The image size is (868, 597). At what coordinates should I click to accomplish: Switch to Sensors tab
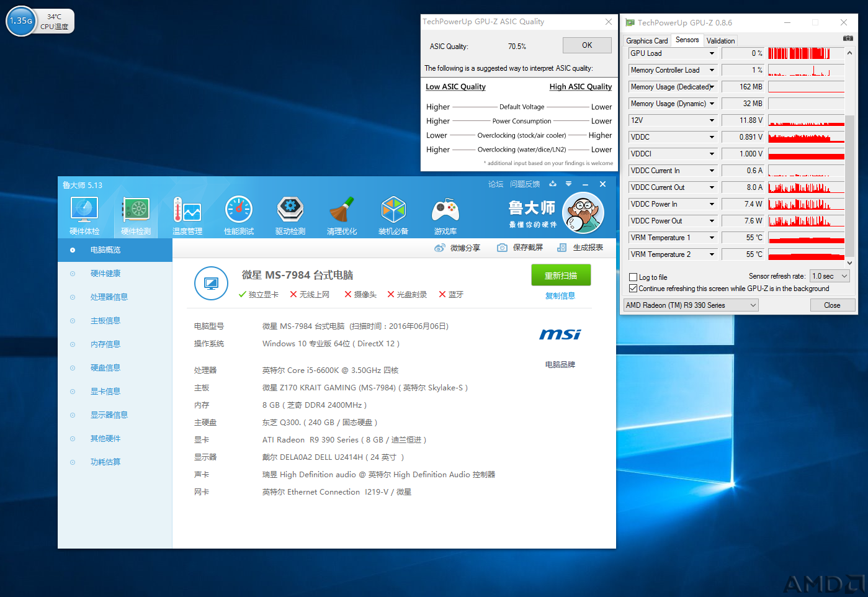coord(687,40)
